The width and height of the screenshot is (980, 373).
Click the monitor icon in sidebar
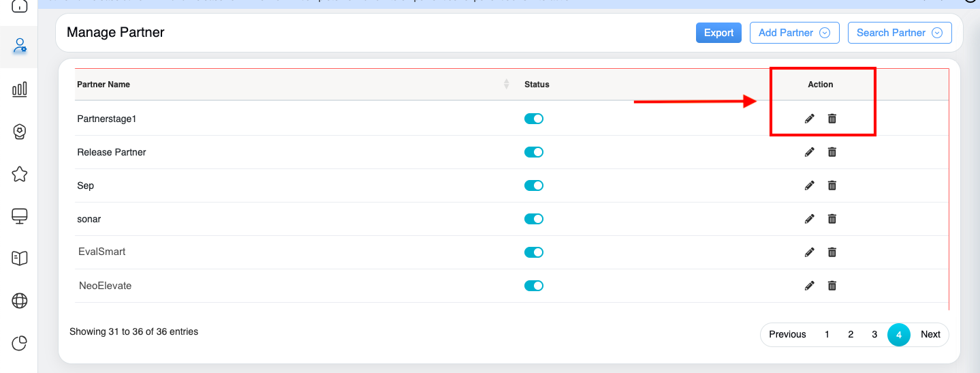click(x=20, y=216)
